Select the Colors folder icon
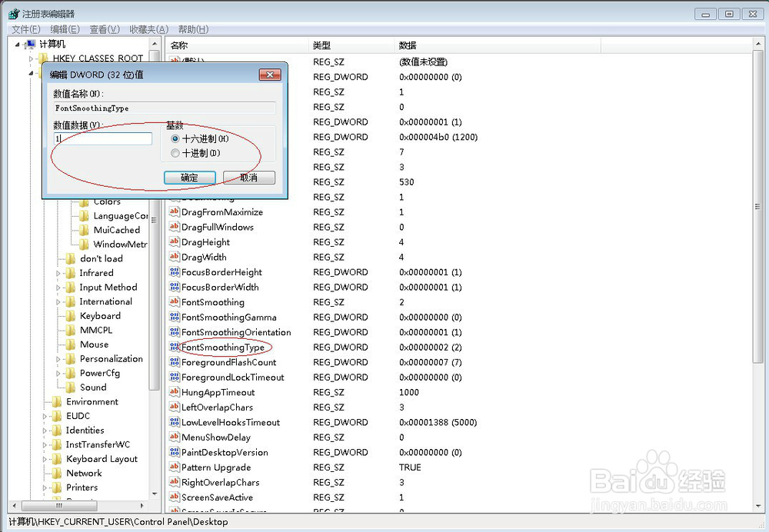 [85, 201]
